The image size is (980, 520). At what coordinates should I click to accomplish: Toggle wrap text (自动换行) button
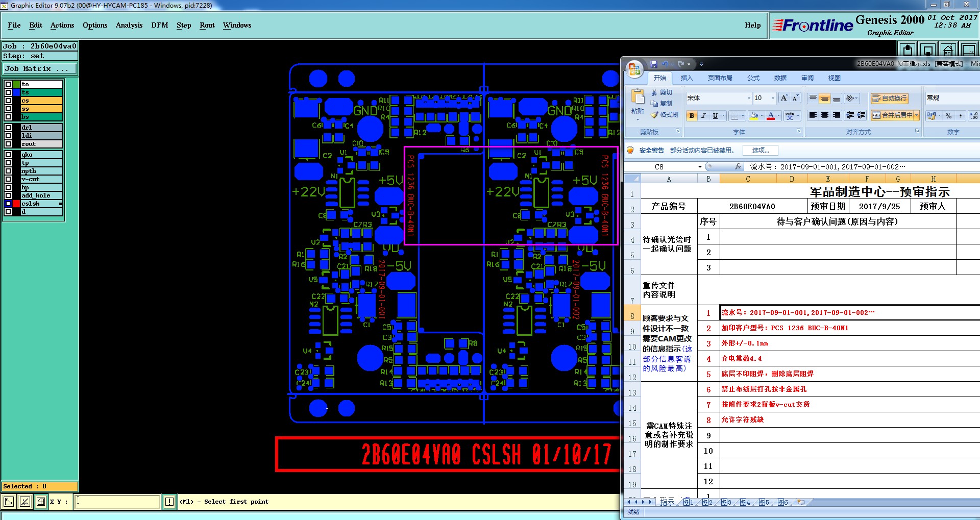889,98
